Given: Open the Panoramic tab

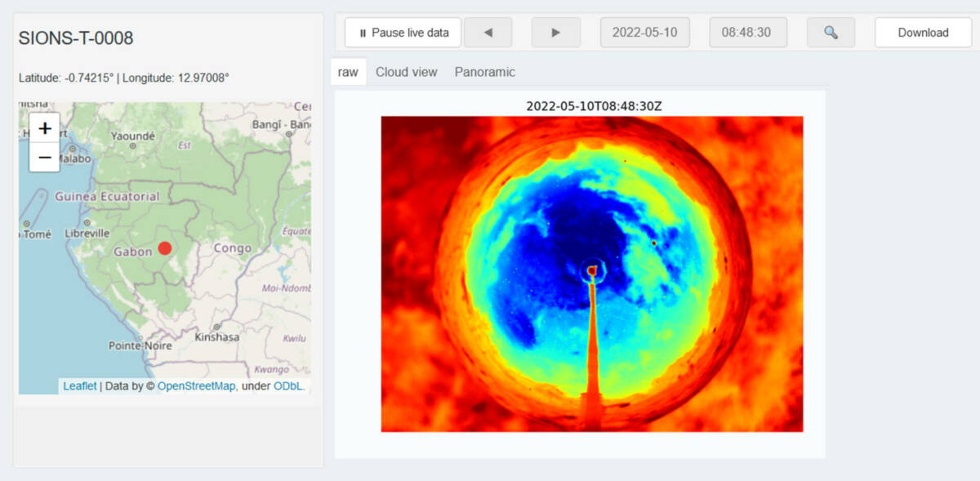Looking at the screenshot, I should coord(484,72).
